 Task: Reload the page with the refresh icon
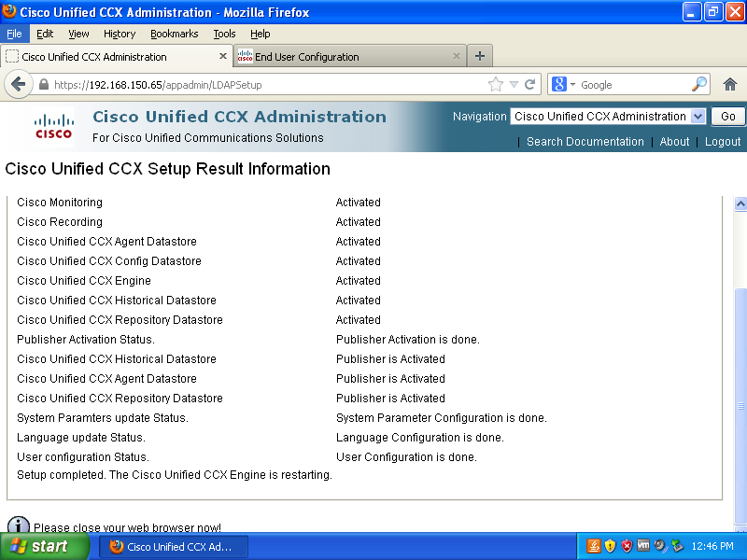529,85
